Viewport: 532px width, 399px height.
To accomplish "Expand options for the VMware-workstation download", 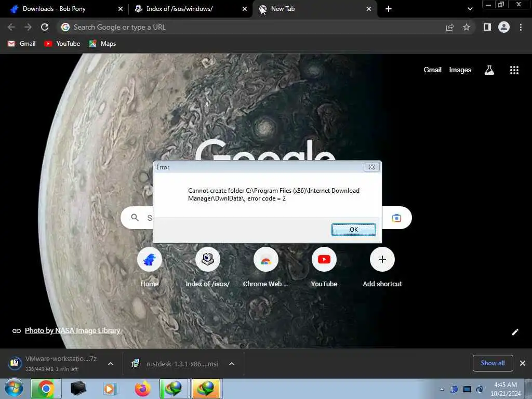I will coord(111,364).
